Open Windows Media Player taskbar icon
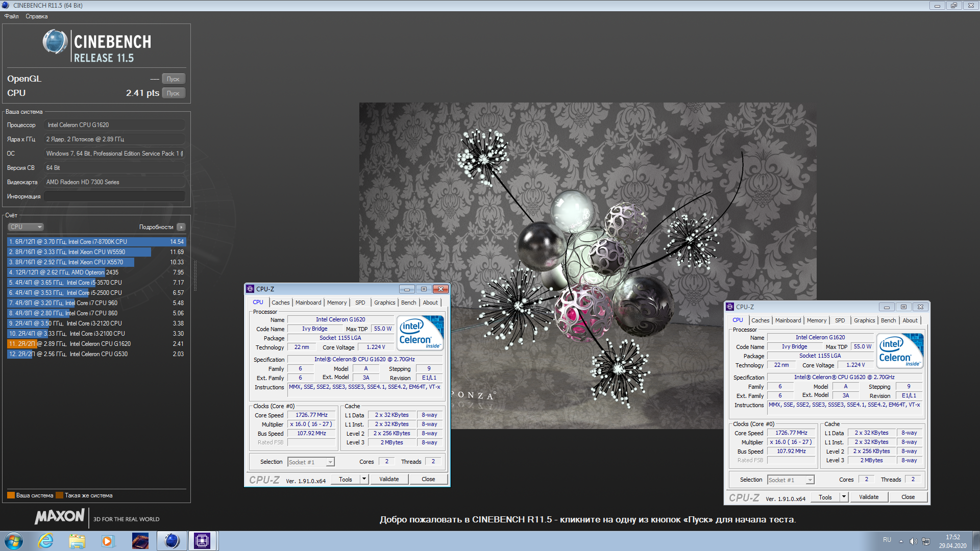The width and height of the screenshot is (980, 551). 108,541
